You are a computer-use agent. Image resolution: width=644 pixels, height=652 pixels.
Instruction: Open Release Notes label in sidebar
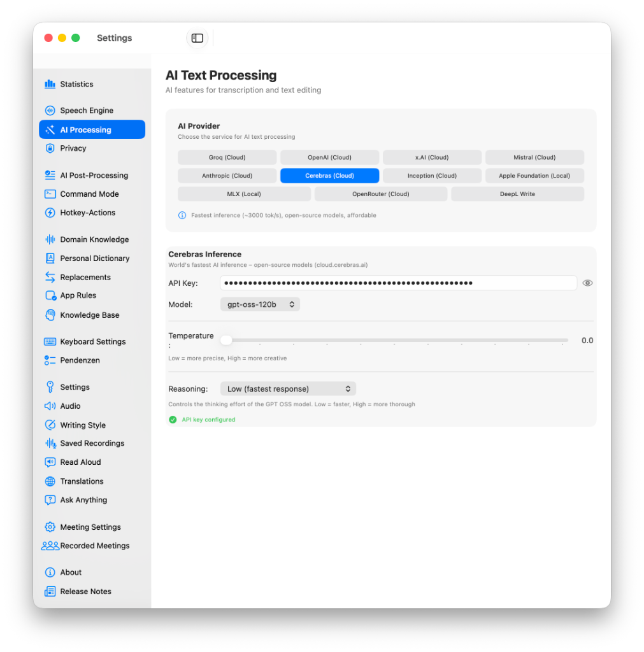tap(86, 592)
